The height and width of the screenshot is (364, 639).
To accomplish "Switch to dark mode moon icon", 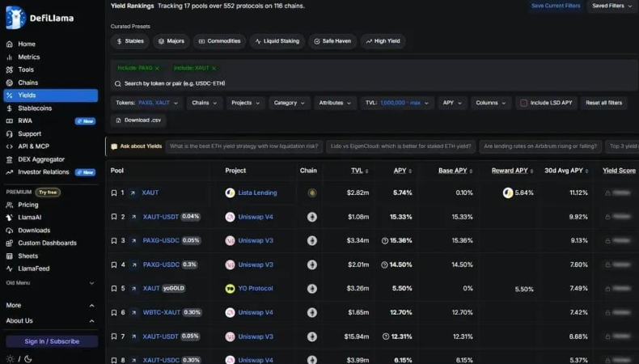I will pyautogui.click(x=28, y=359).
